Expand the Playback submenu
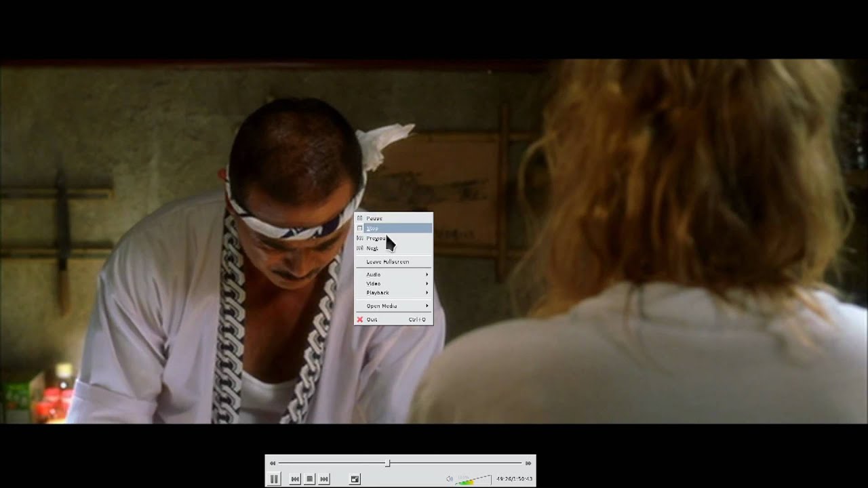 point(393,293)
